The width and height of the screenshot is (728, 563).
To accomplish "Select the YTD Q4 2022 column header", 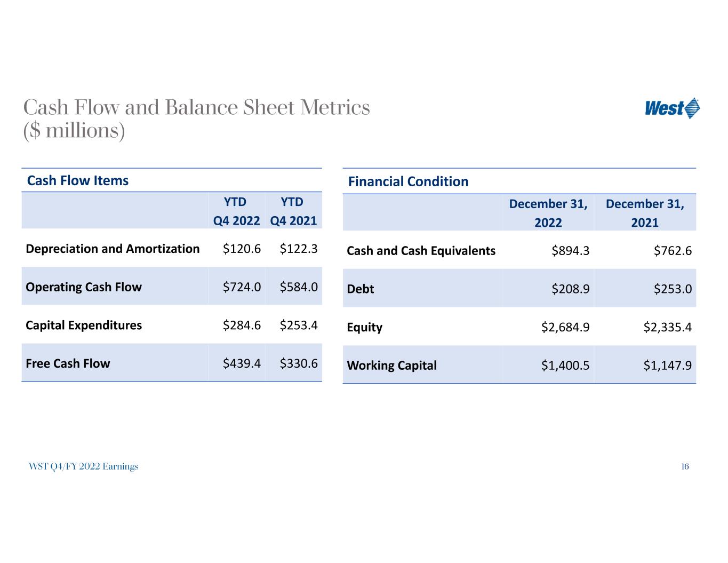I will pyautogui.click(x=236, y=211).
